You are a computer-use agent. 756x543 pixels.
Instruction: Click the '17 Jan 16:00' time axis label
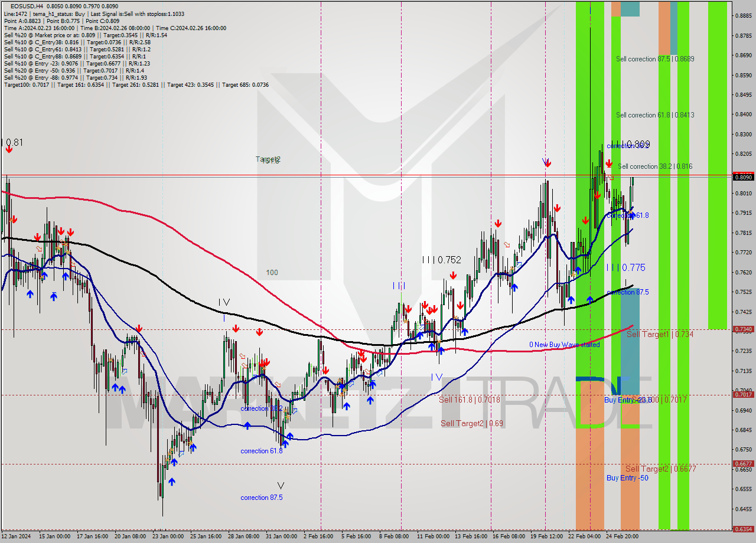(x=92, y=537)
